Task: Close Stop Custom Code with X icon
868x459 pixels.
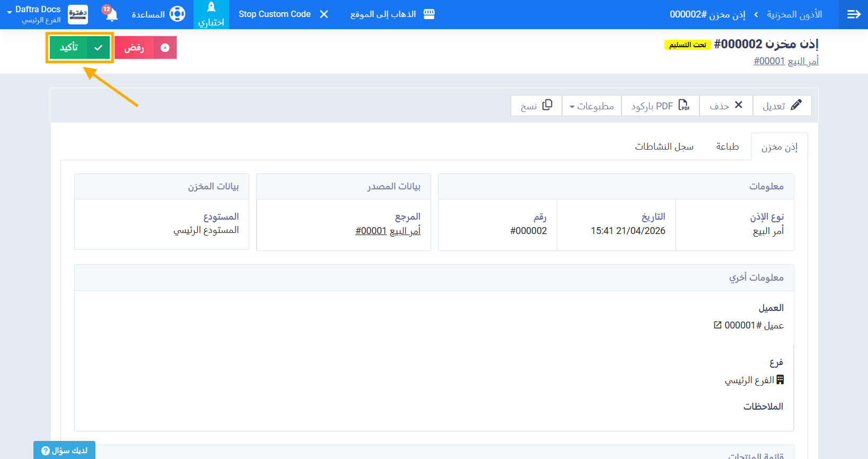Action: (324, 14)
